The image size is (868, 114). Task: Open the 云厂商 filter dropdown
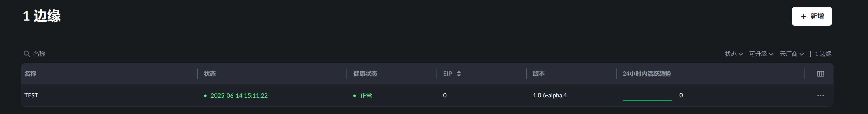pyautogui.click(x=792, y=54)
